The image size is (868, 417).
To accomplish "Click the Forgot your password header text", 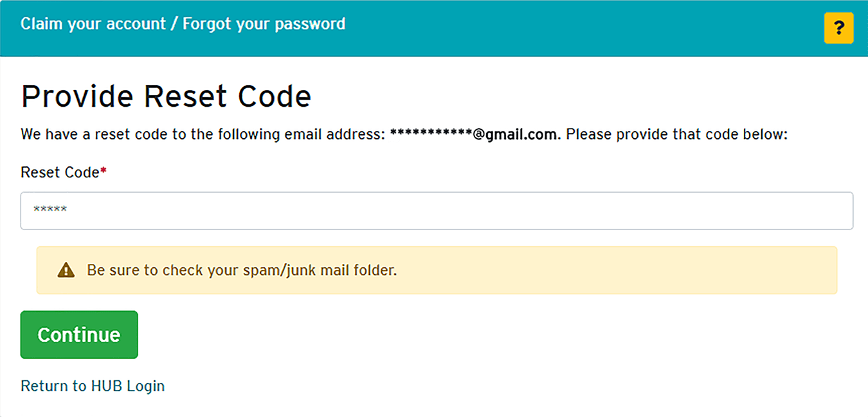I will (x=264, y=24).
